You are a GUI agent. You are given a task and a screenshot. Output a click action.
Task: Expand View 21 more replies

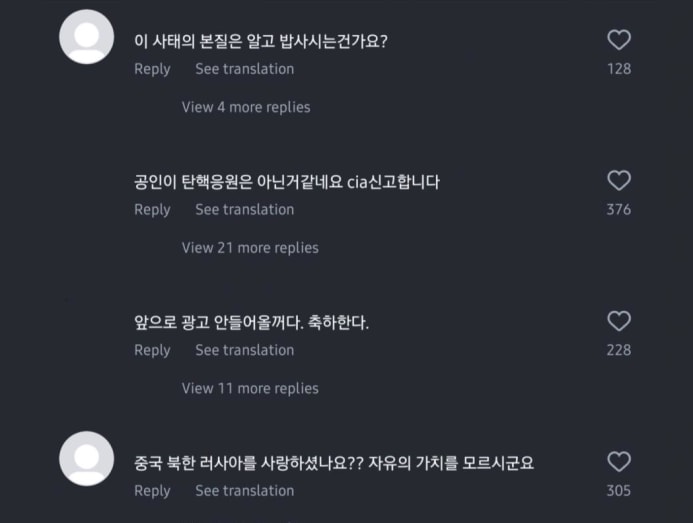250,247
